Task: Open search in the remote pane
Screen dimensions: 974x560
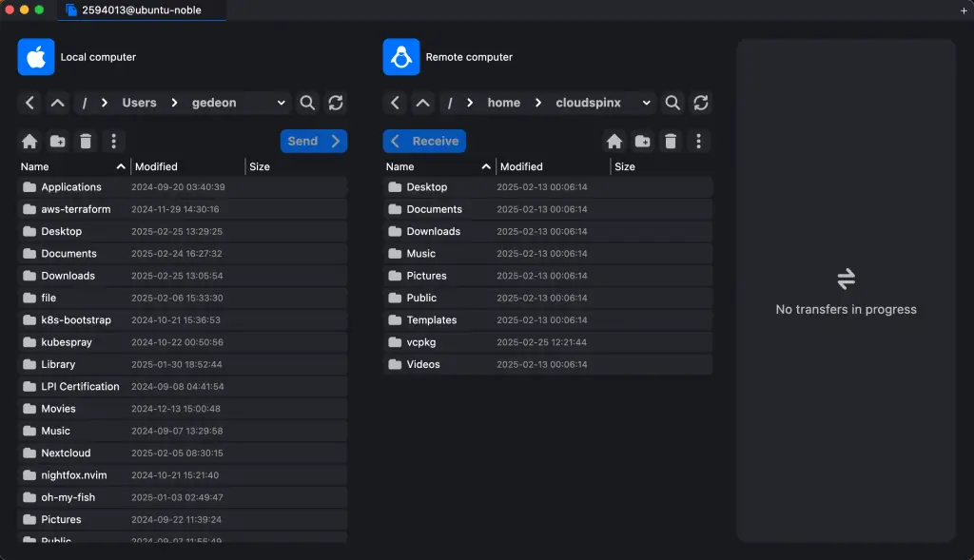Action: coord(672,103)
